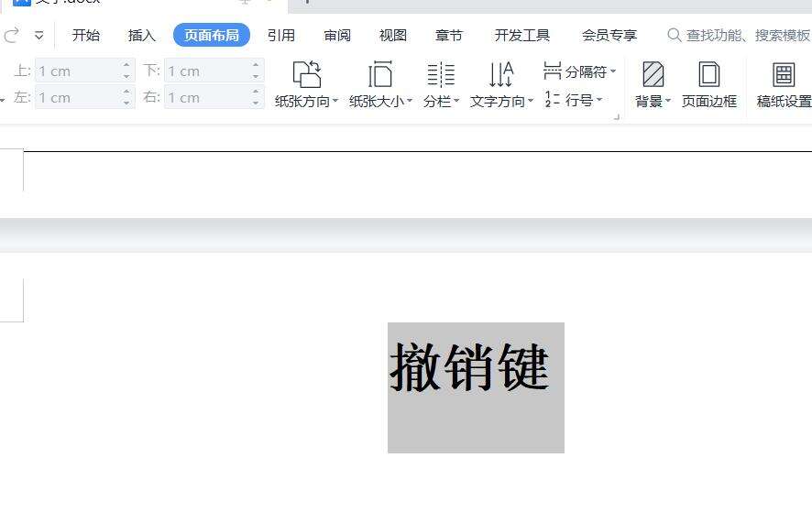
Task: Expand the 分栏 dropdown arrow
Action: point(456,101)
